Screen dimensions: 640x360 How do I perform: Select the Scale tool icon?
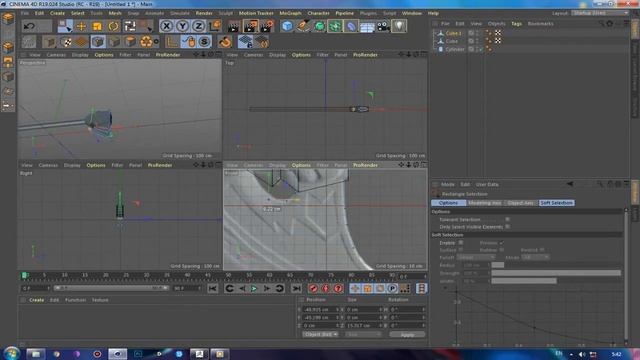point(97,26)
